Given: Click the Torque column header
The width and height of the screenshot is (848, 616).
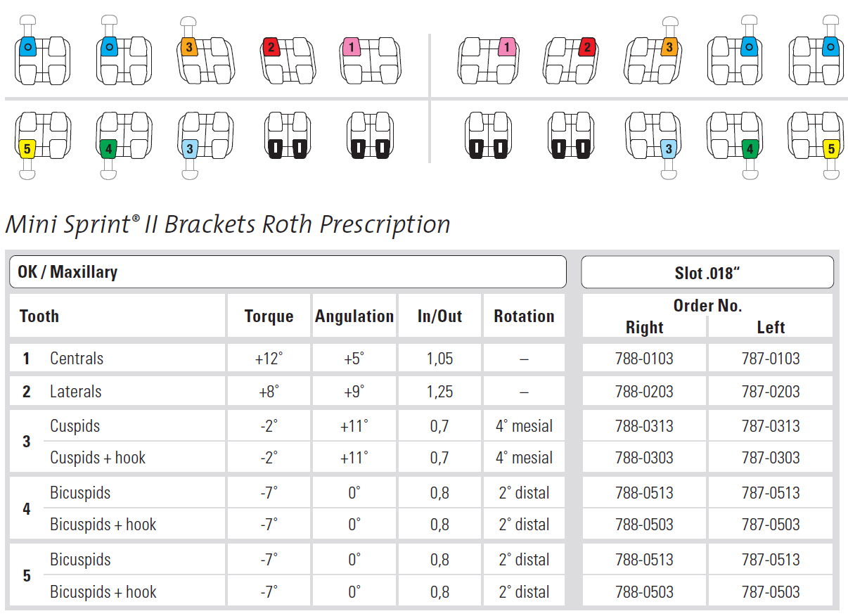Looking at the screenshot, I should (x=269, y=316).
